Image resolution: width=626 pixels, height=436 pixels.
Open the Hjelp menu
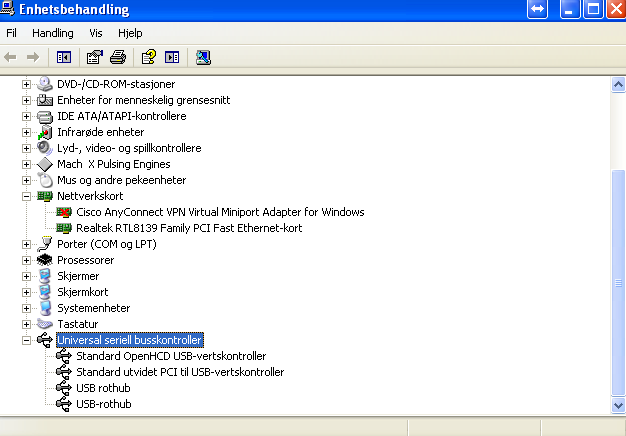[x=130, y=33]
